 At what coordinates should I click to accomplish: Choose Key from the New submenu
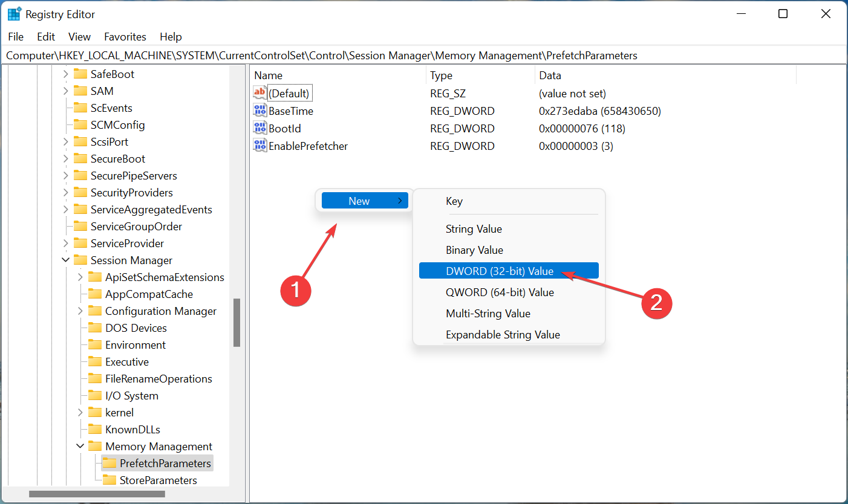(454, 201)
